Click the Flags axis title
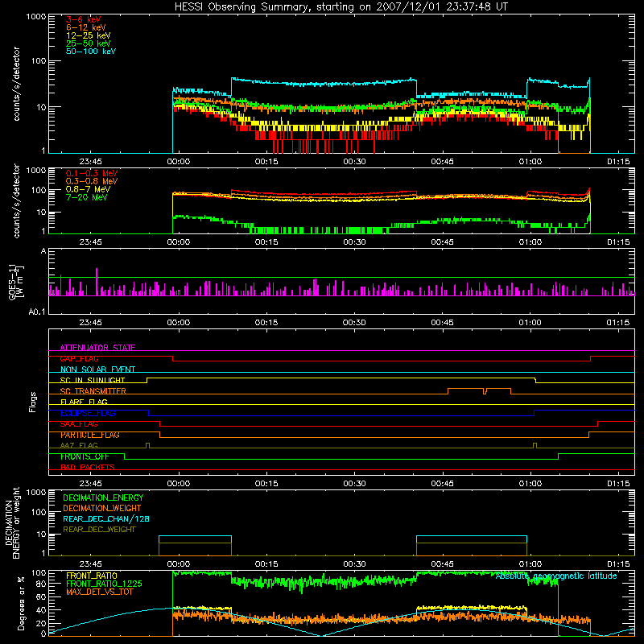Screen dimensions: 644x644 [33, 402]
